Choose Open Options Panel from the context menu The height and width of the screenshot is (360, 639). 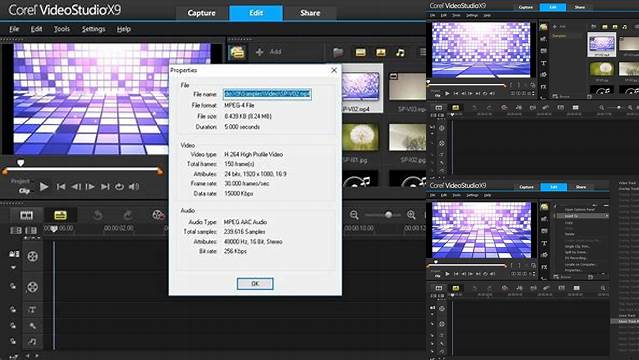(x=580, y=210)
